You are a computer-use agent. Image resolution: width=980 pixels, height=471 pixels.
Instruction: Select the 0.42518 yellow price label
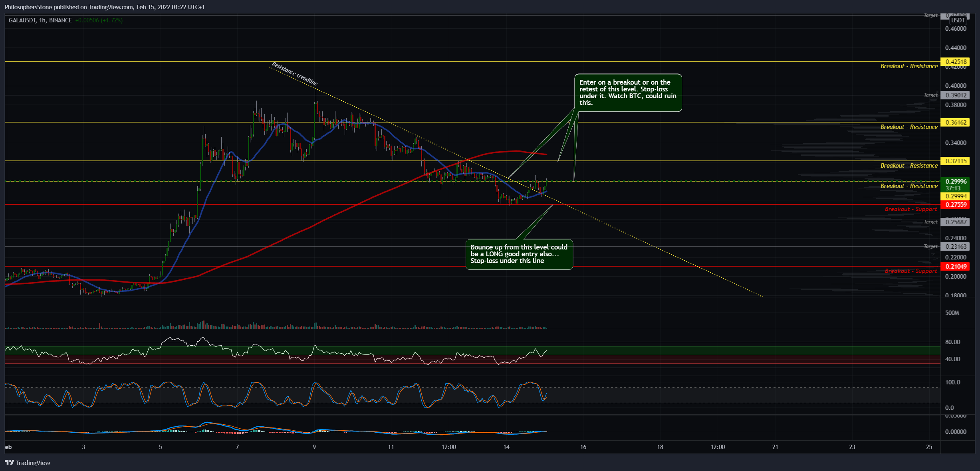[x=955, y=61]
